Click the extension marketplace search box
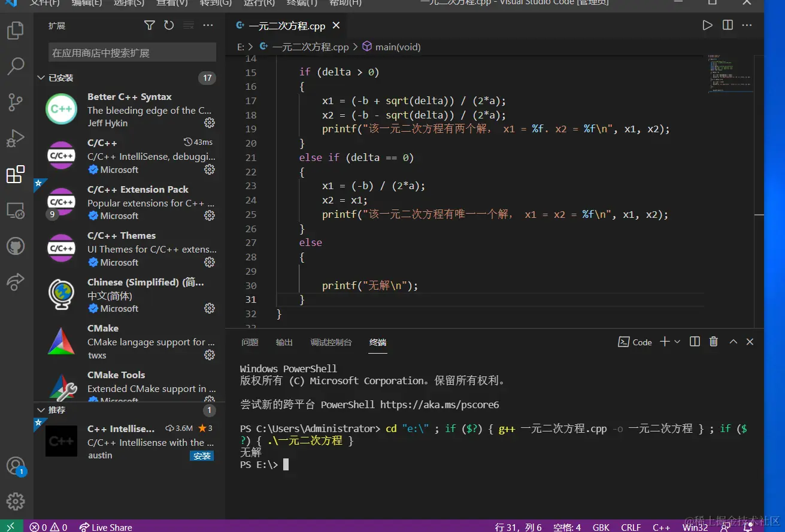The image size is (785, 532). [132, 53]
